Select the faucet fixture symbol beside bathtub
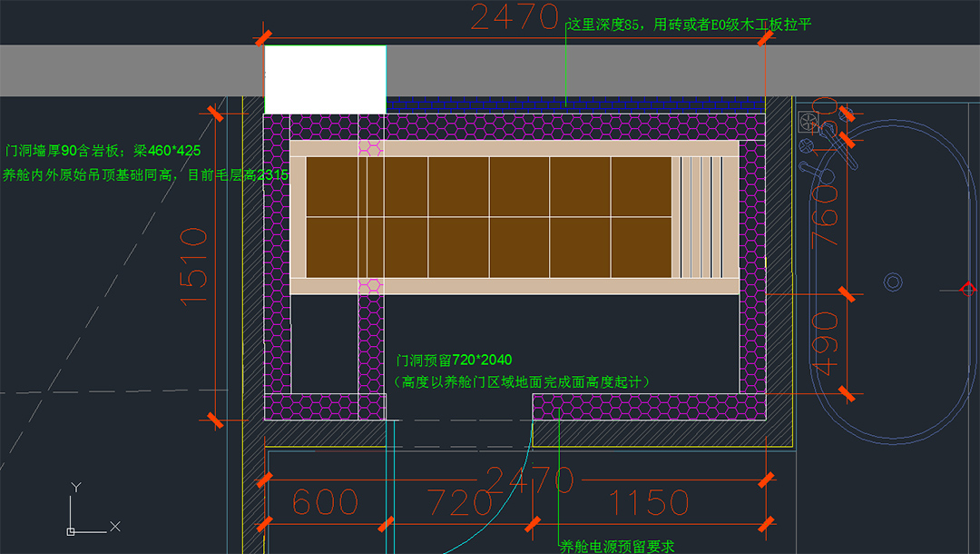 tap(808, 122)
